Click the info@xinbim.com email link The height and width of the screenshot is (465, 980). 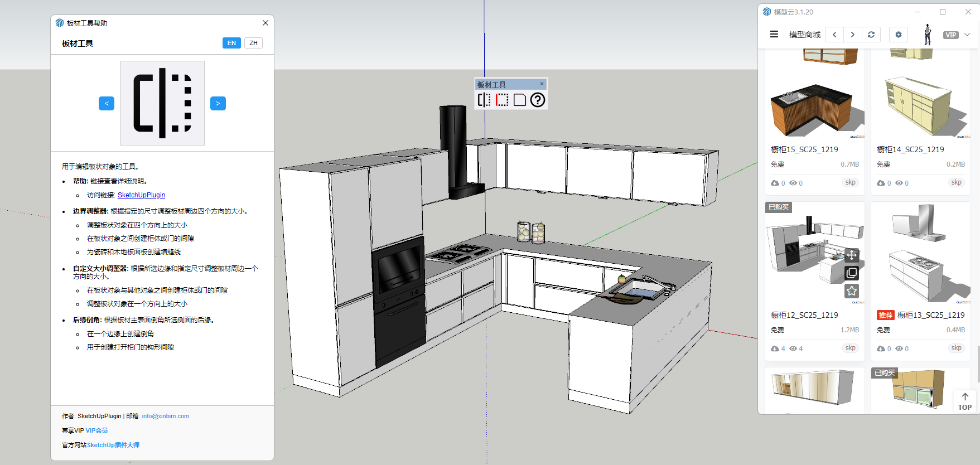(x=165, y=416)
